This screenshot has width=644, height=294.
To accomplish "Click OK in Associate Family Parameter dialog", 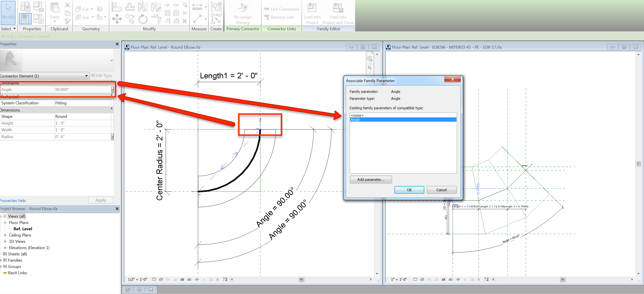I will tap(409, 190).
